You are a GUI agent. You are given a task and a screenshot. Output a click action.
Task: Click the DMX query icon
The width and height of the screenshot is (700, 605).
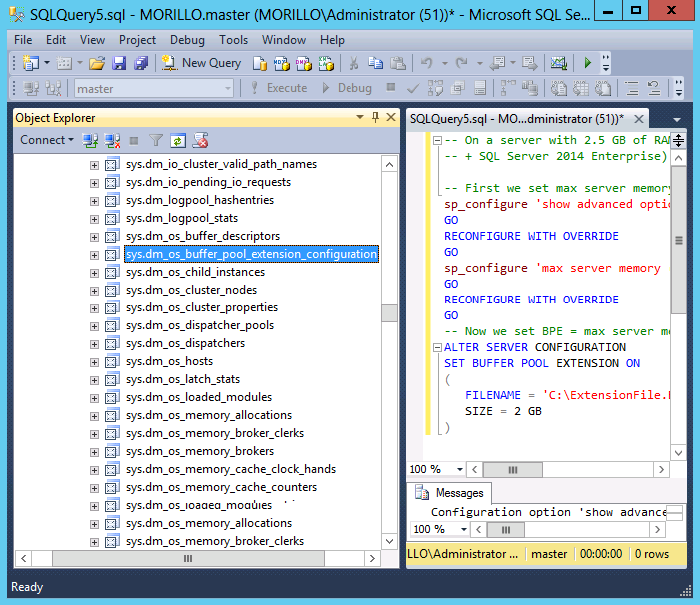click(x=304, y=63)
